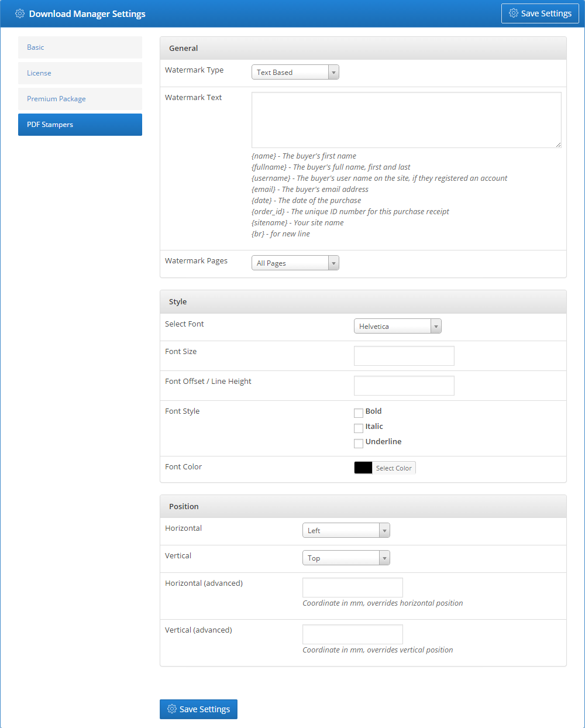The image size is (585, 728).
Task: Click the General section header
Action: pos(363,48)
